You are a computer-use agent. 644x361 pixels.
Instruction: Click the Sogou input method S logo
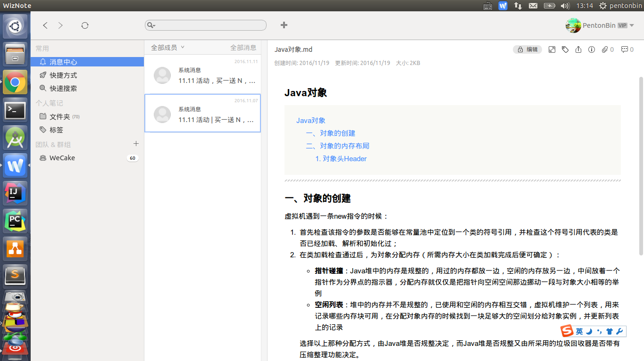(x=567, y=331)
